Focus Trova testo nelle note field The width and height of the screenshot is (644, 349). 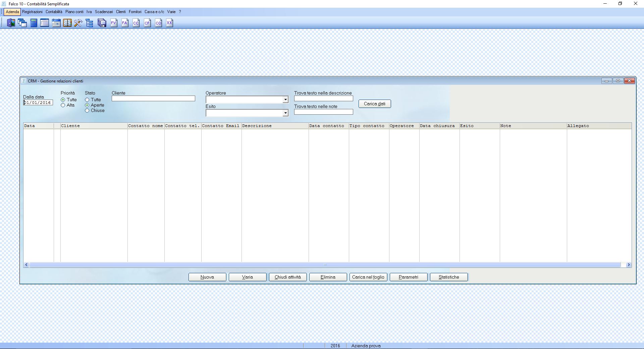coord(324,112)
